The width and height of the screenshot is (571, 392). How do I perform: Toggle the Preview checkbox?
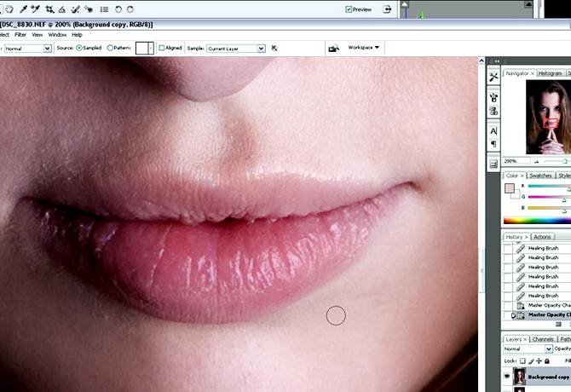(x=349, y=9)
